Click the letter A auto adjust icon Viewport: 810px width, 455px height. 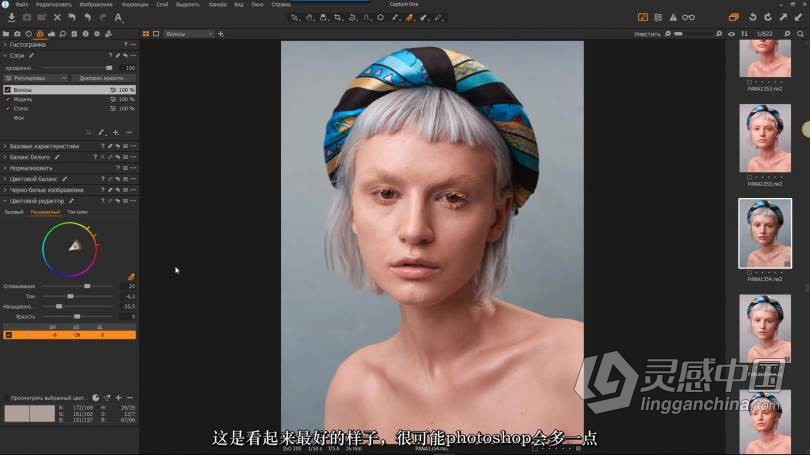118,18
